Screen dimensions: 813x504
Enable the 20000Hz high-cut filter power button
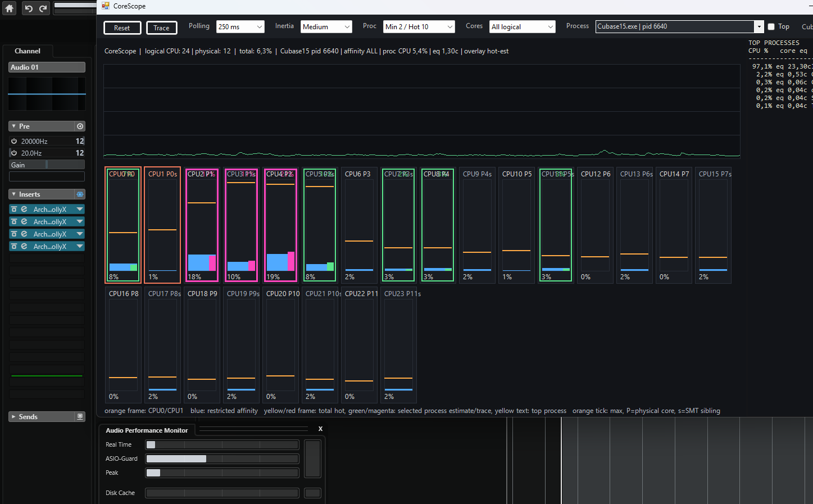click(14, 141)
